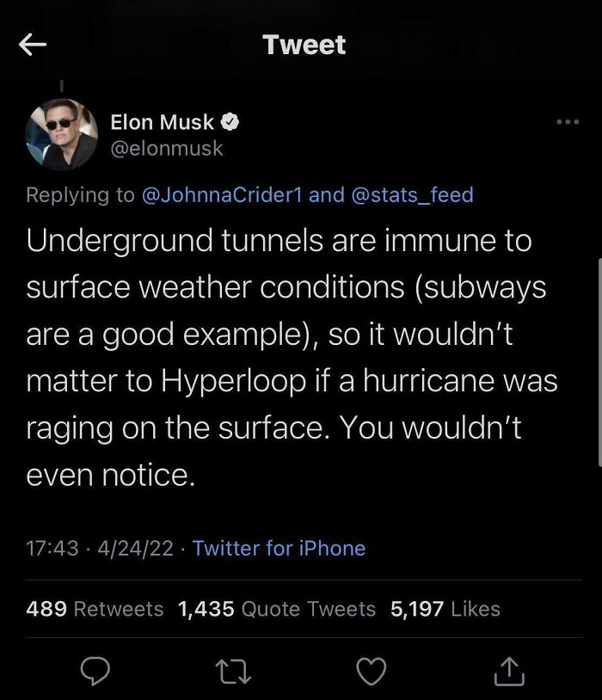Go back using the left arrow
The width and height of the screenshot is (602, 700).
pyautogui.click(x=33, y=46)
